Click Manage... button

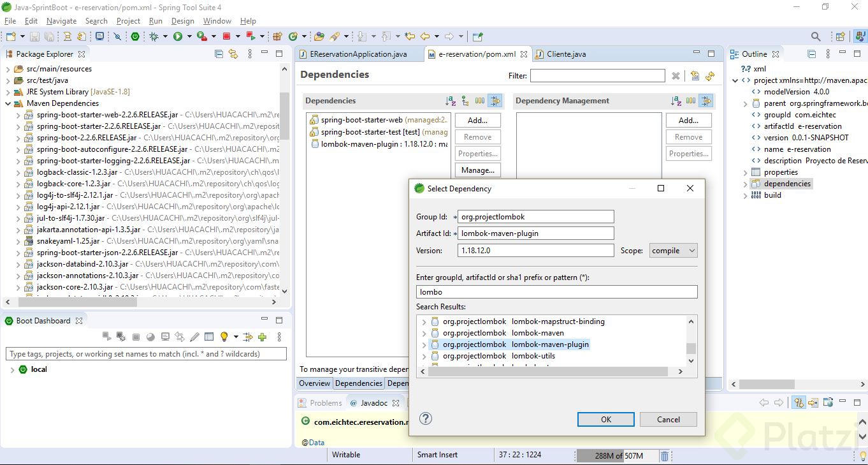coord(478,170)
